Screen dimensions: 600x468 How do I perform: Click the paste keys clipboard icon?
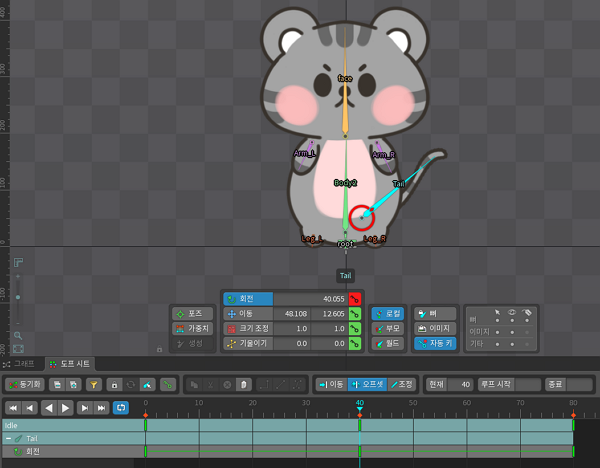coord(243,385)
